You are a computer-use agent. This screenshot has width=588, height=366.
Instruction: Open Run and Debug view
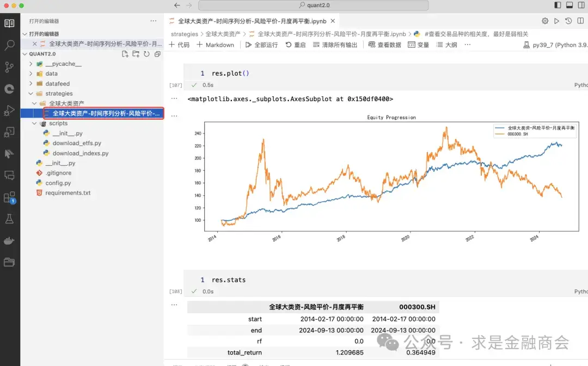(x=9, y=110)
